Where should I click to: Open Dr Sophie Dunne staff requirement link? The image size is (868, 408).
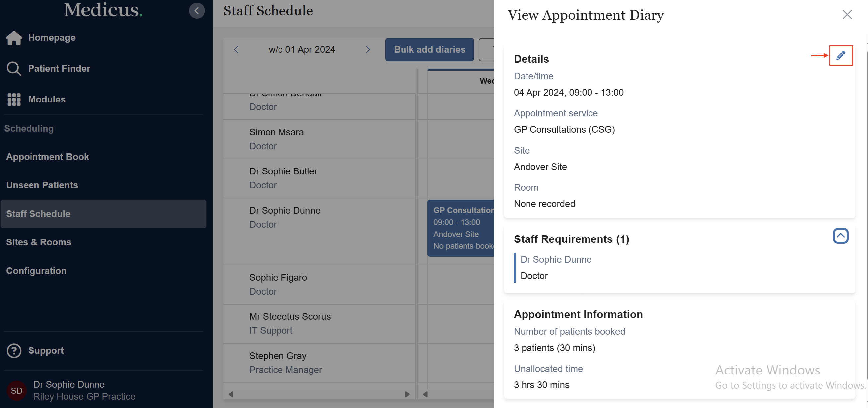click(x=556, y=259)
